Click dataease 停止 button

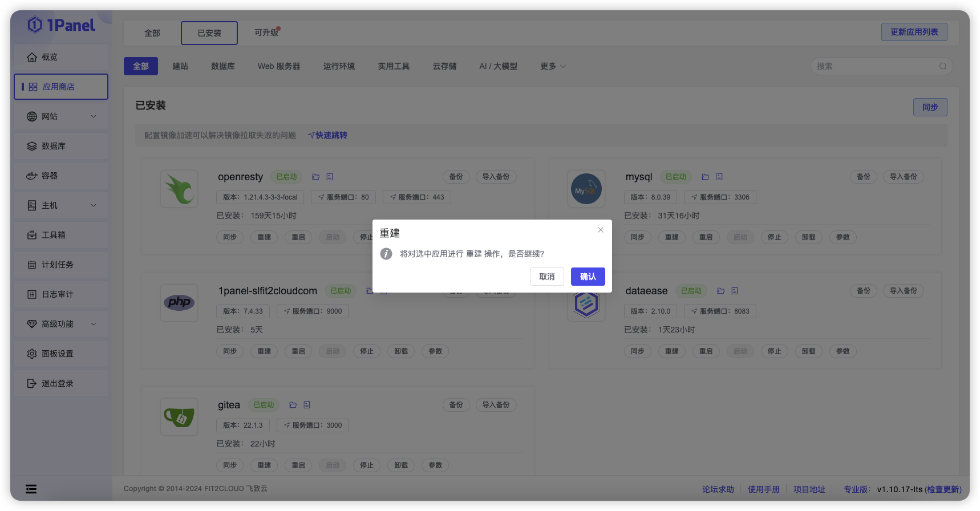tap(775, 351)
